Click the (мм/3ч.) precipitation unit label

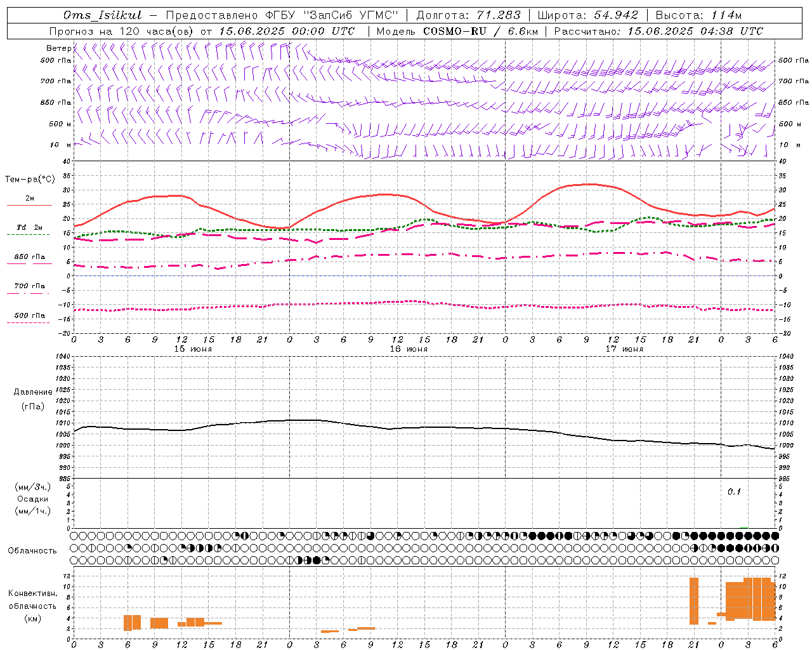pos(32,487)
